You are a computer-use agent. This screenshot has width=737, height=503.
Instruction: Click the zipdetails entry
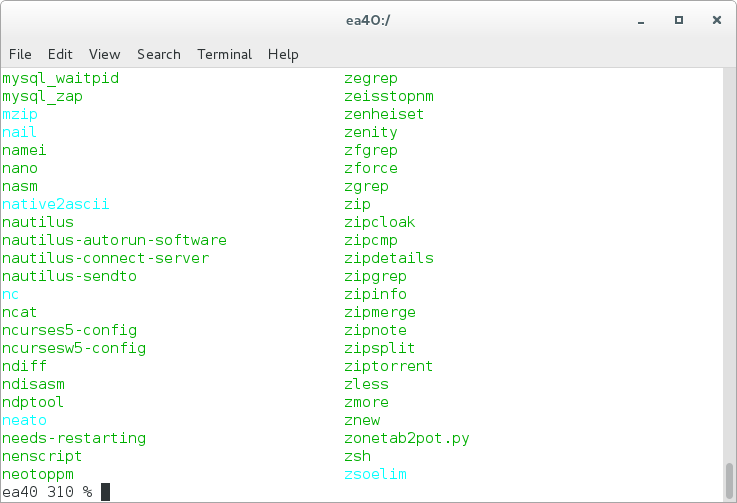tap(389, 258)
